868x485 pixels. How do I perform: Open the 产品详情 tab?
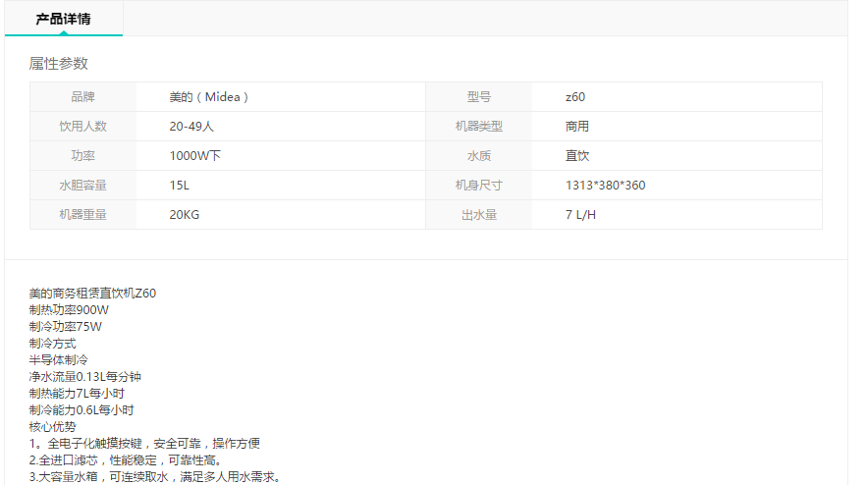(64, 19)
